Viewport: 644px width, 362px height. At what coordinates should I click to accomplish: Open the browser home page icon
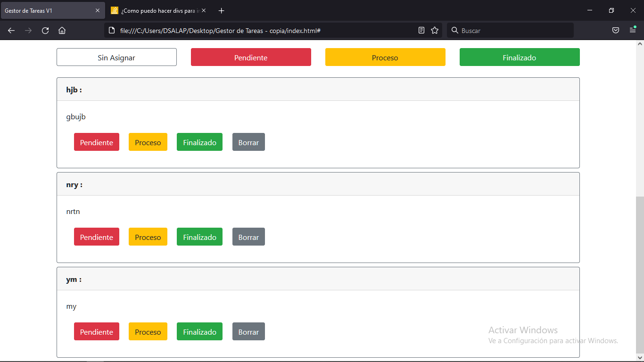click(x=62, y=31)
